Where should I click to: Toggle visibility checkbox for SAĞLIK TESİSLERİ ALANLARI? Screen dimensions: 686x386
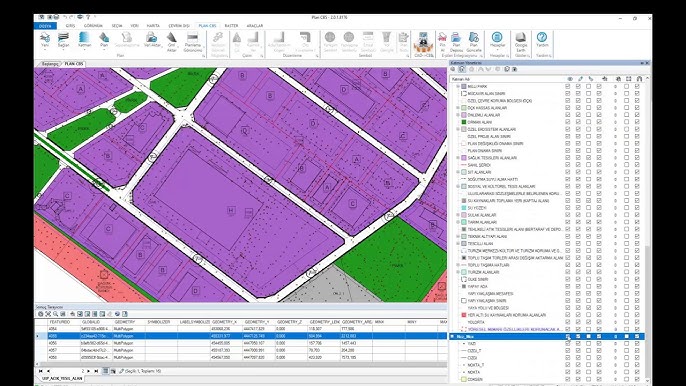click(568, 158)
